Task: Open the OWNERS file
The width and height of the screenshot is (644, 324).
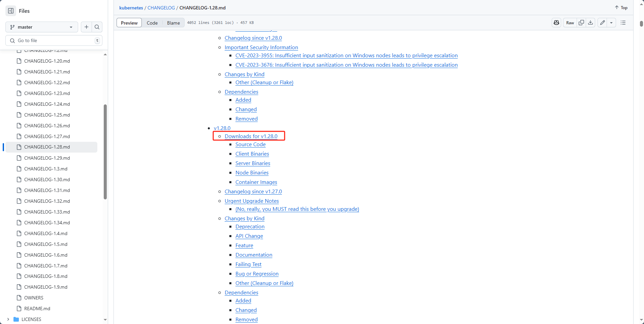Action: (x=34, y=298)
